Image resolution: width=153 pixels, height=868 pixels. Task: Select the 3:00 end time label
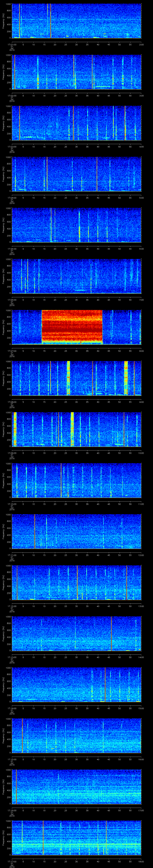[x=141, y=96]
